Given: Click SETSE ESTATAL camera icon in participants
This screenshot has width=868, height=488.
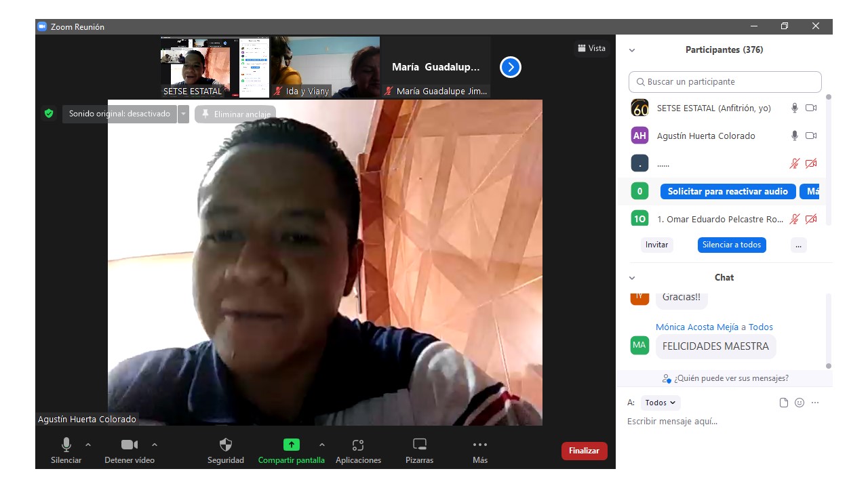Looking at the screenshot, I should (811, 108).
